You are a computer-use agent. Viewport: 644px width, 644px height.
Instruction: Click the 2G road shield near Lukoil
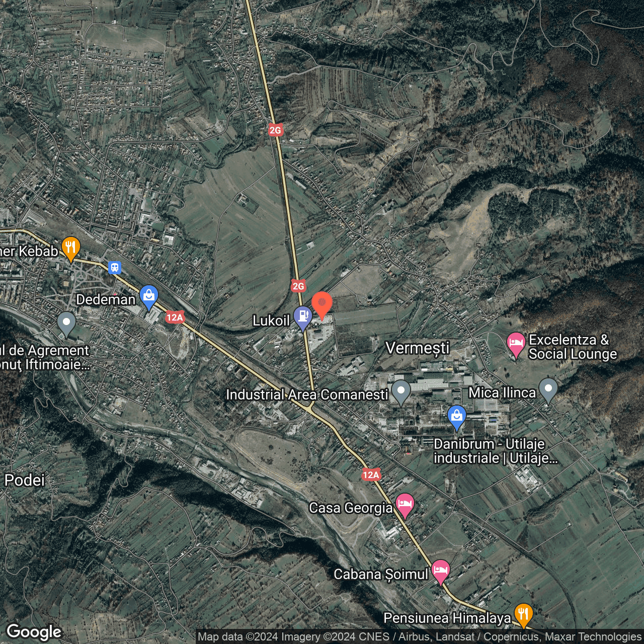pos(298,286)
